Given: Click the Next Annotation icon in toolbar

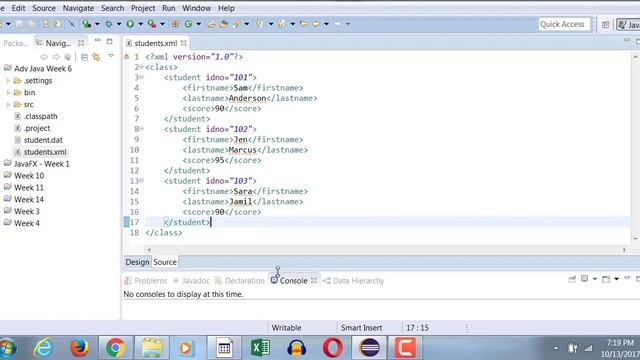Looking at the screenshot, I should pos(260,24).
